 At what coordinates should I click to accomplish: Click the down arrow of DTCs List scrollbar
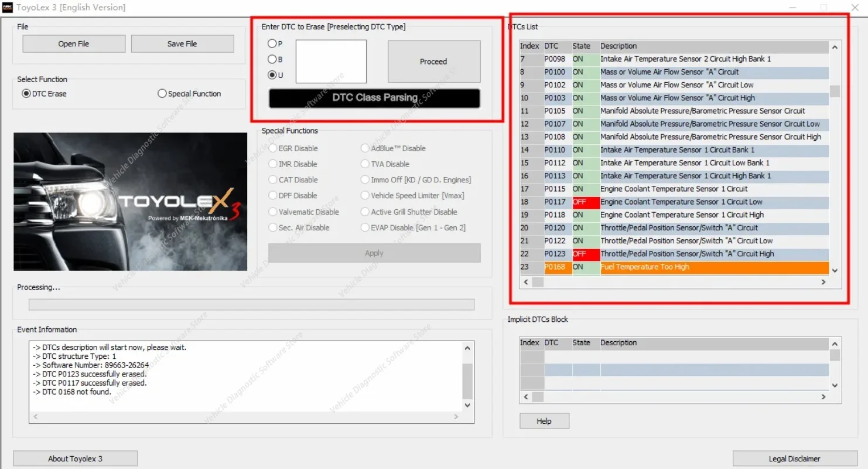835,270
